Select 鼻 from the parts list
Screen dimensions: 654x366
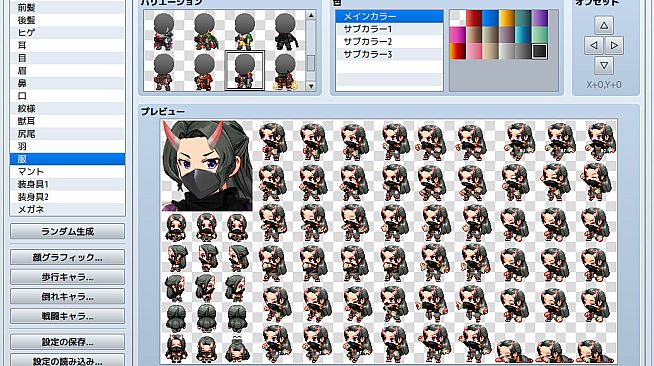pyautogui.click(x=67, y=83)
